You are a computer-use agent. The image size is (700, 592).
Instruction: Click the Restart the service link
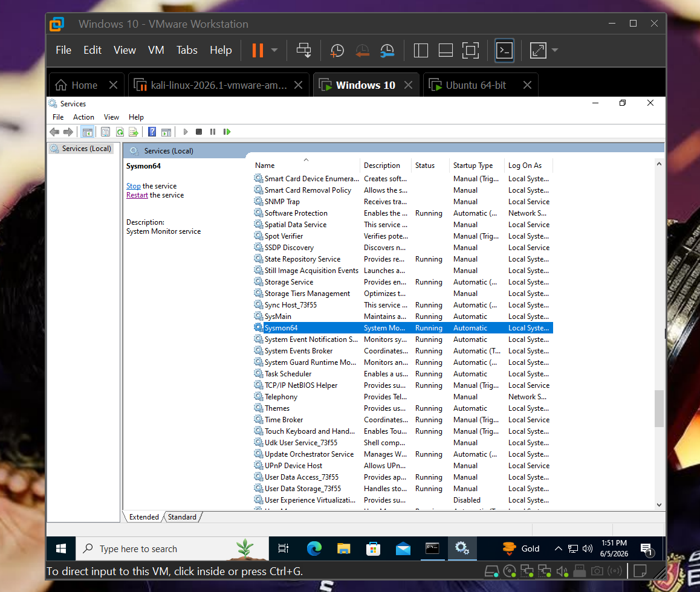(x=137, y=195)
